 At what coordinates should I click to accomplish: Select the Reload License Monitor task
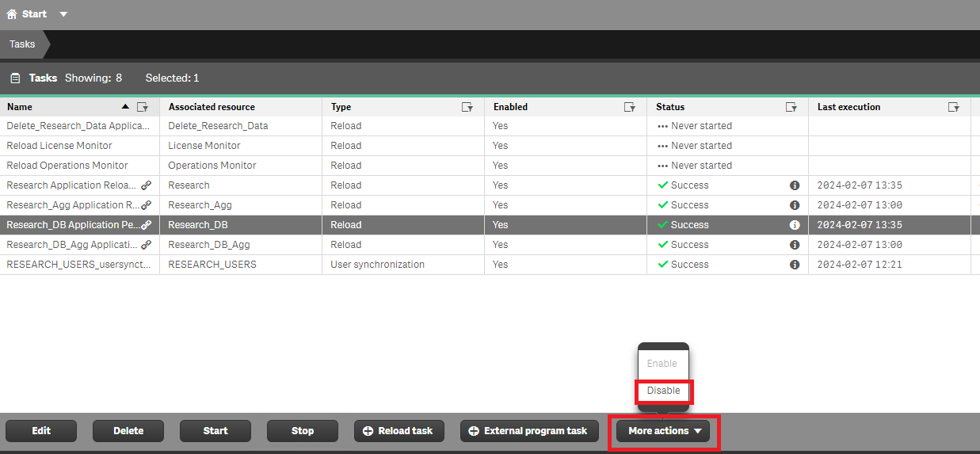(x=490, y=146)
